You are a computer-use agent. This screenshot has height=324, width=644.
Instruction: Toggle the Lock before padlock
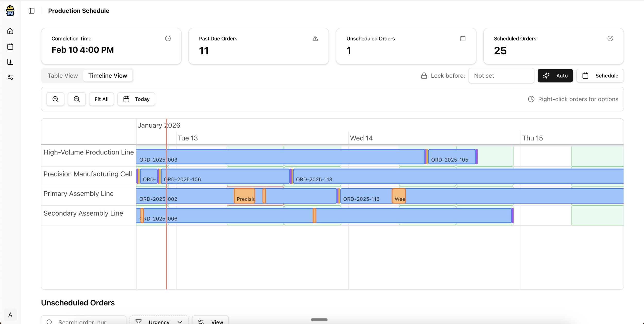[424, 75]
